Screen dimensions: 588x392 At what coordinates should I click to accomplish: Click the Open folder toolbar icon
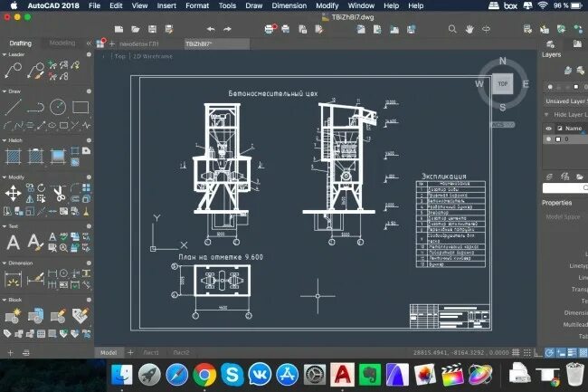point(136,29)
